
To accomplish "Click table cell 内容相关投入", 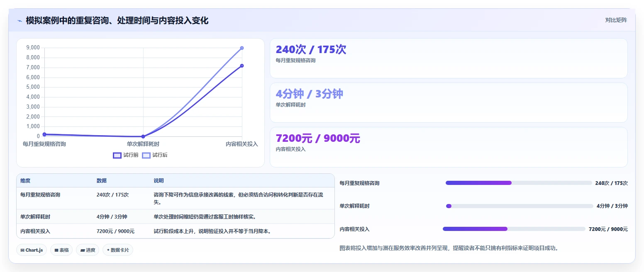I will (35, 231).
